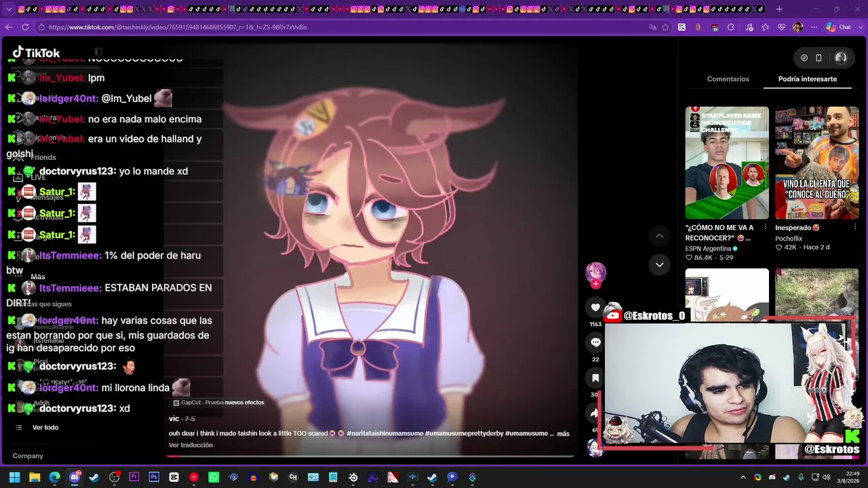Open the #umamusumeprettyderby hashtag

click(x=464, y=434)
